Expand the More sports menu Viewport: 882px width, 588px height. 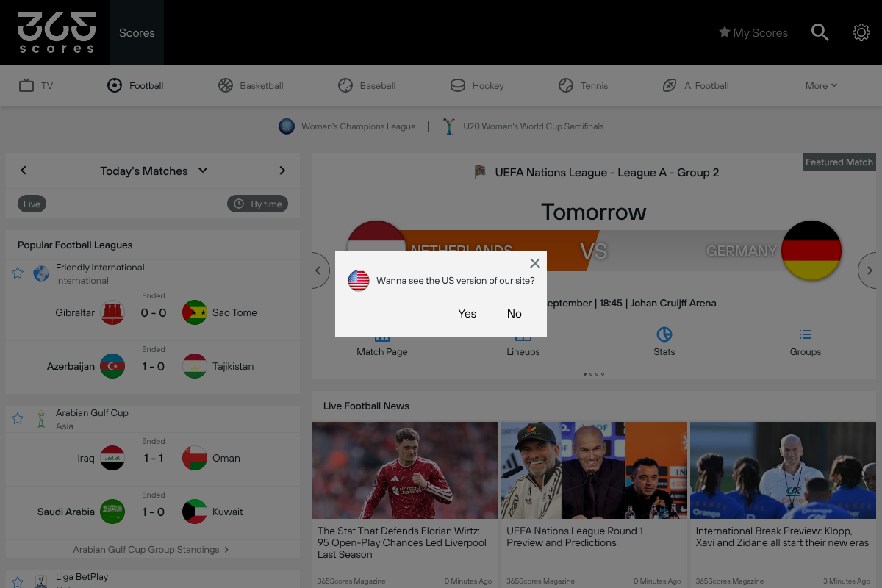[821, 85]
